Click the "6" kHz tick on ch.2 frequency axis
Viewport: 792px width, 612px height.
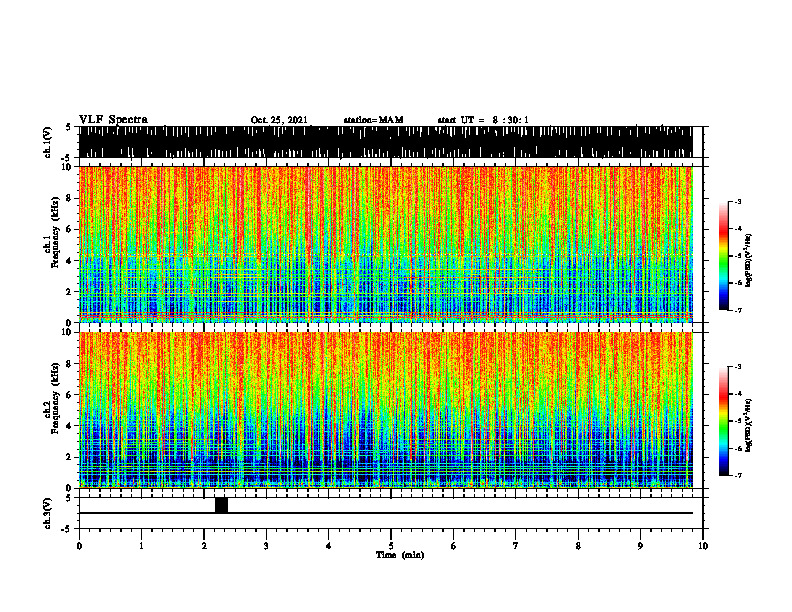[71, 394]
